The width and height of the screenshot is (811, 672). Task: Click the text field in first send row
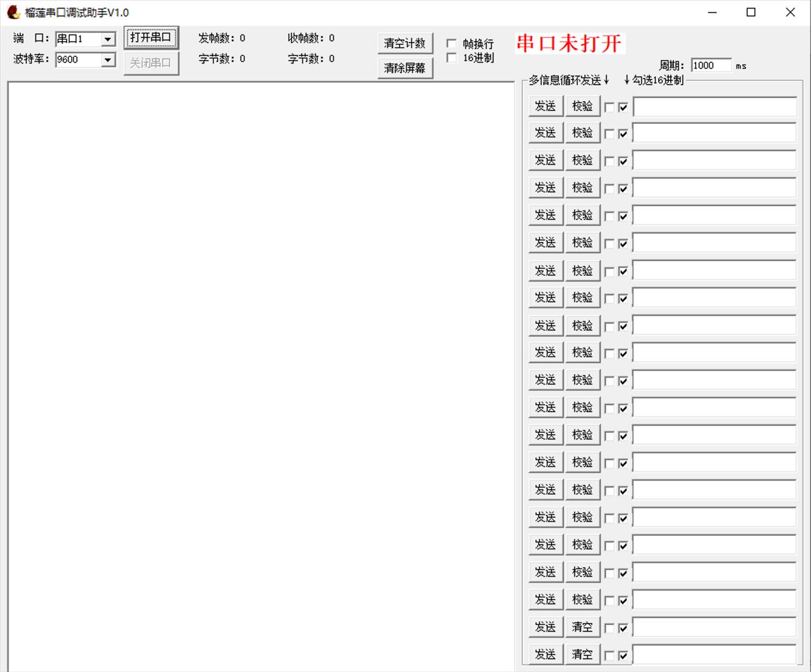pos(714,107)
